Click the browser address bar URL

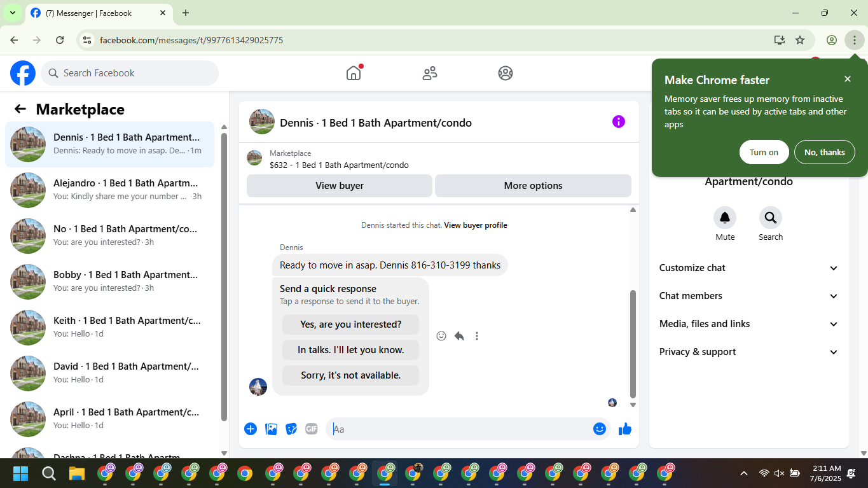(191, 40)
